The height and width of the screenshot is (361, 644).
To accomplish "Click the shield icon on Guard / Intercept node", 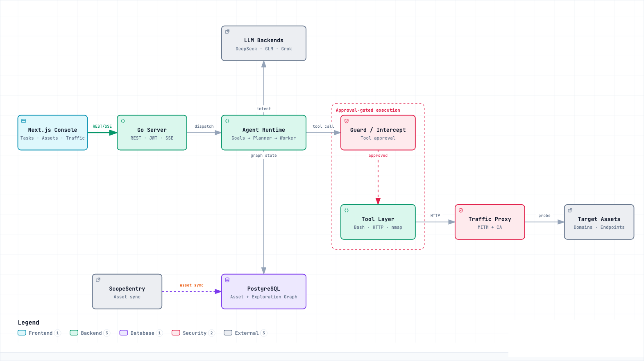I will [x=347, y=121].
